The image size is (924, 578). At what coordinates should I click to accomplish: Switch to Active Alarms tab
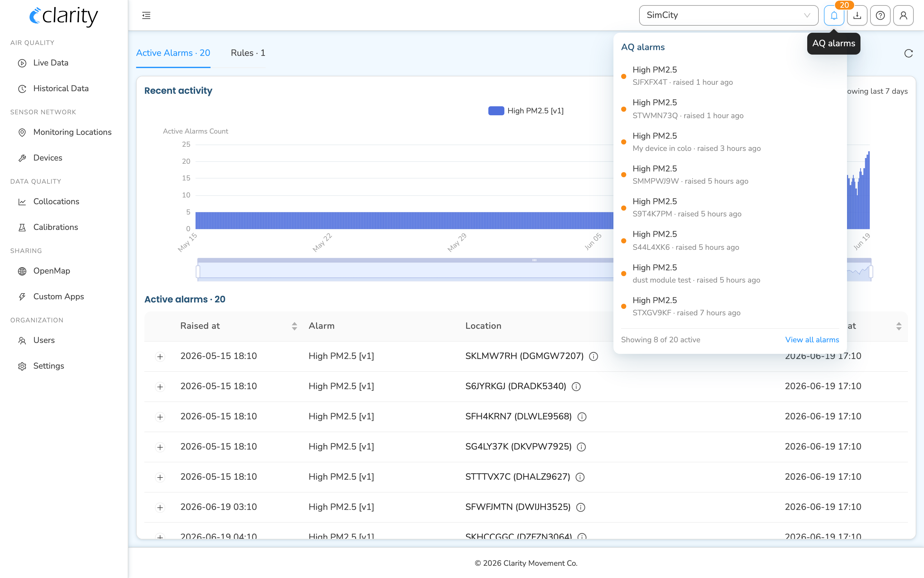(173, 53)
